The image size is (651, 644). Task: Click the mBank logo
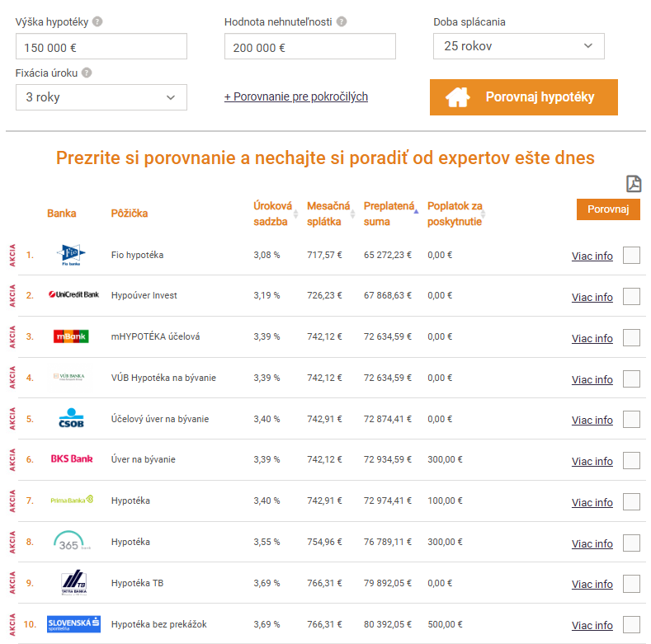click(73, 336)
